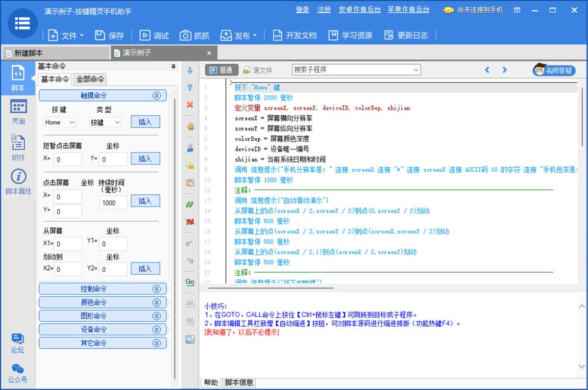Expand the 控制命令 section
Viewport: 588px width, 390px height.
[x=102, y=289]
